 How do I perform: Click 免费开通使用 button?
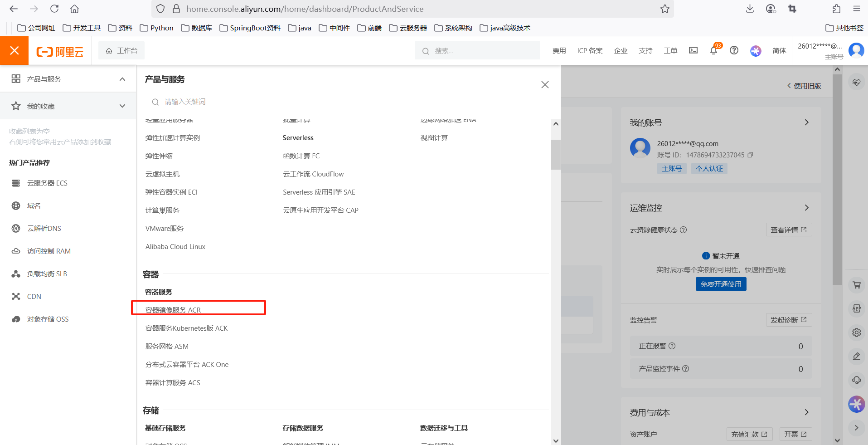(721, 284)
